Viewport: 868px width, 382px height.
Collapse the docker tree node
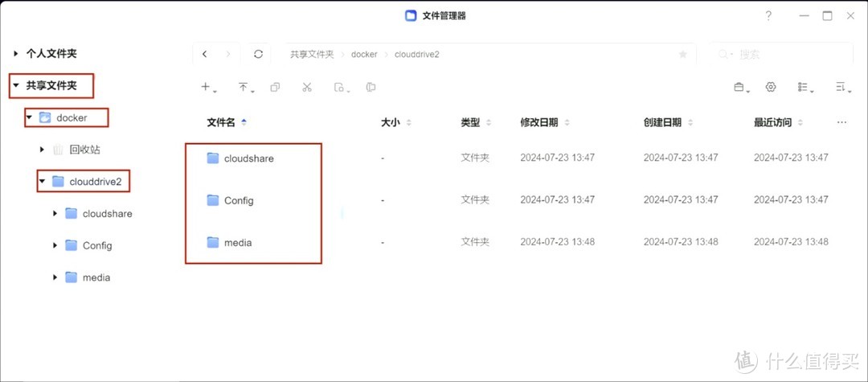[30, 118]
